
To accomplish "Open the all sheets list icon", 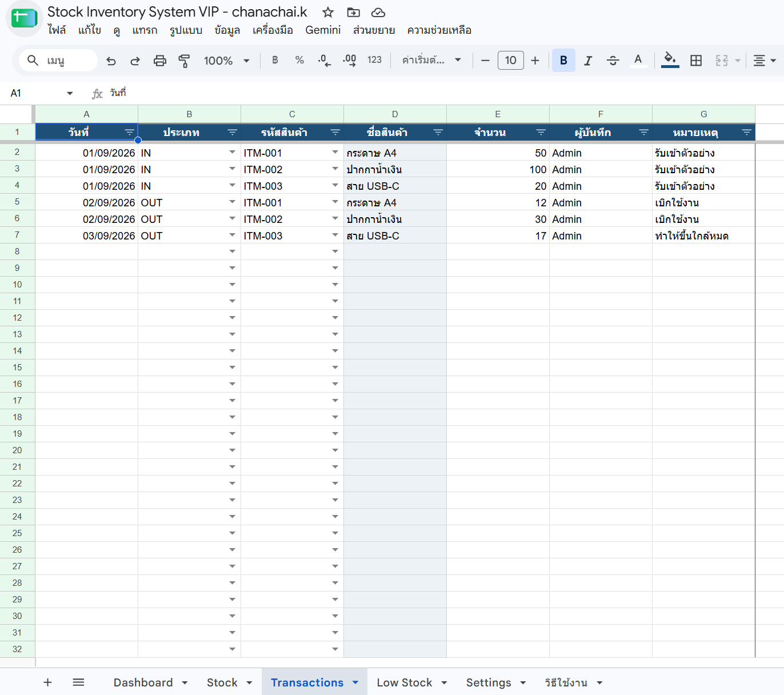I will click(79, 682).
